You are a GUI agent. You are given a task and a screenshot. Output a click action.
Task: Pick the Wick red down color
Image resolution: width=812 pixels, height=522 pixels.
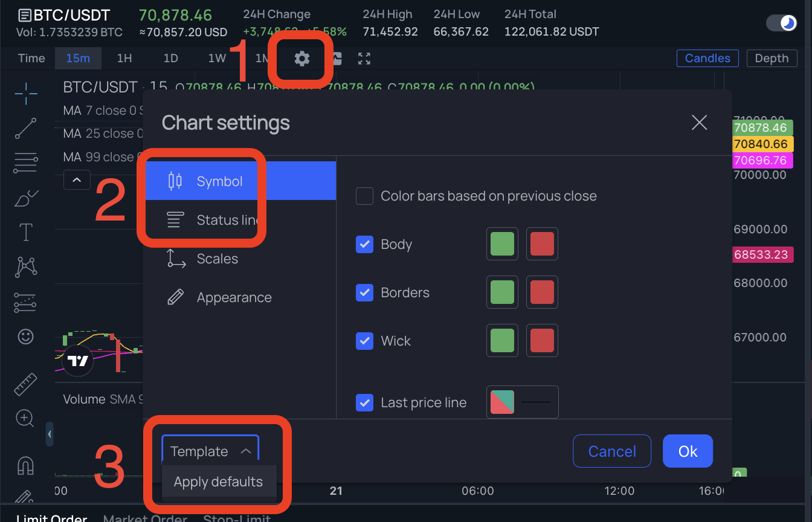(x=542, y=341)
